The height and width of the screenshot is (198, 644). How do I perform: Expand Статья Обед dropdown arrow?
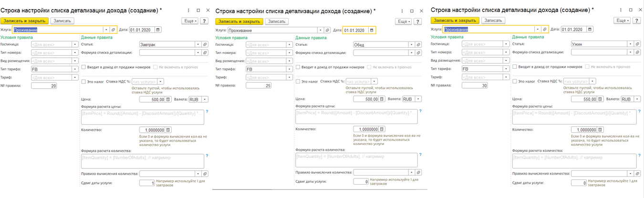[411, 45]
